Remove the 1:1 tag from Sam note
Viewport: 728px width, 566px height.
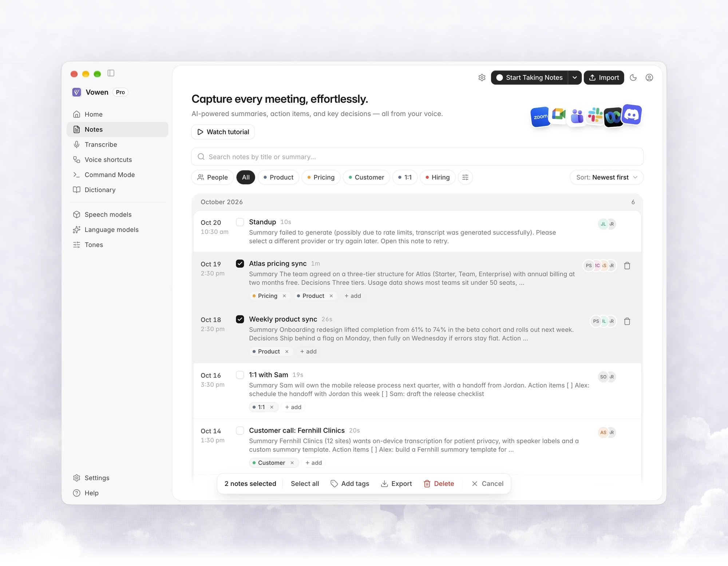click(272, 407)
